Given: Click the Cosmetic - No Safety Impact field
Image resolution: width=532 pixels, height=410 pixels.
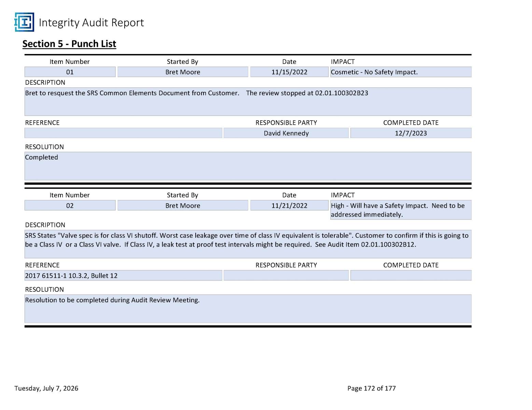Looking at the screenshot, I should (x=401, y=72).
